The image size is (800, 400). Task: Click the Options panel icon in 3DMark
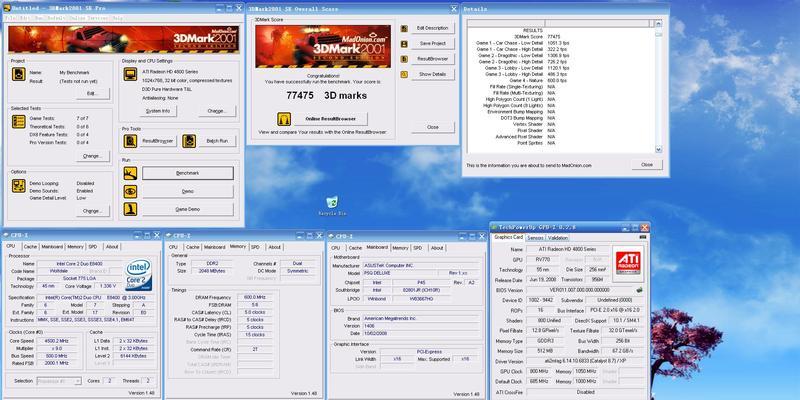pos(18,186)
